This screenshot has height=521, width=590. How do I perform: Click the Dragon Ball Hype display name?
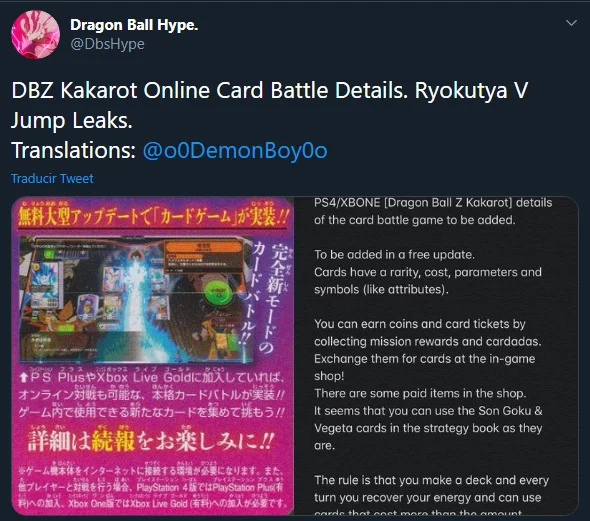coord(134,25)
